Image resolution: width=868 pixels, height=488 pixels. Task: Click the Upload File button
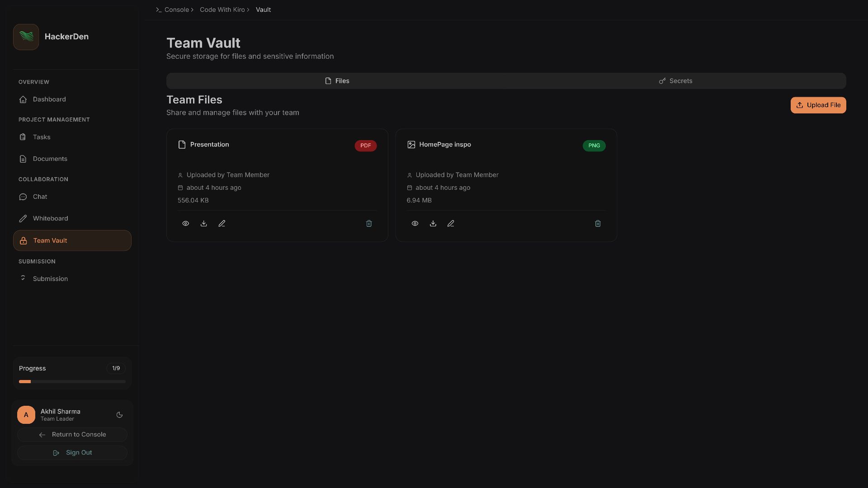[x=818, y=105]
